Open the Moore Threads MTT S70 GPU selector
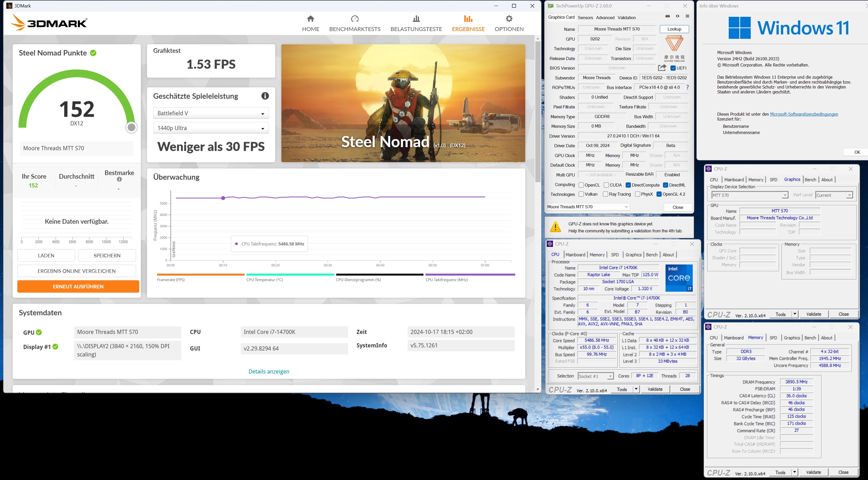Image resolution: width=868 pixels, height=480 pixels. (x=588, y=207)
